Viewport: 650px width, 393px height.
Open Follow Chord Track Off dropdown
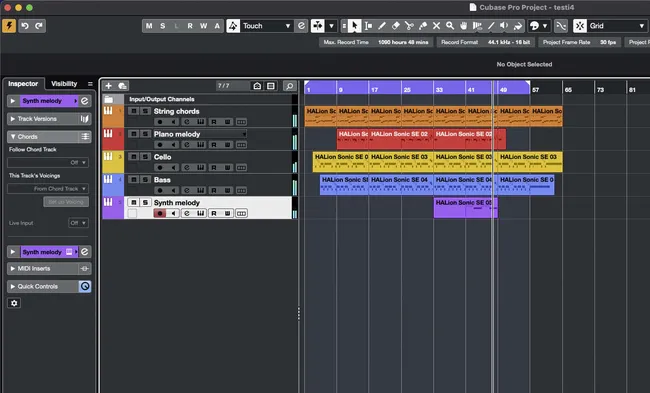48,162
